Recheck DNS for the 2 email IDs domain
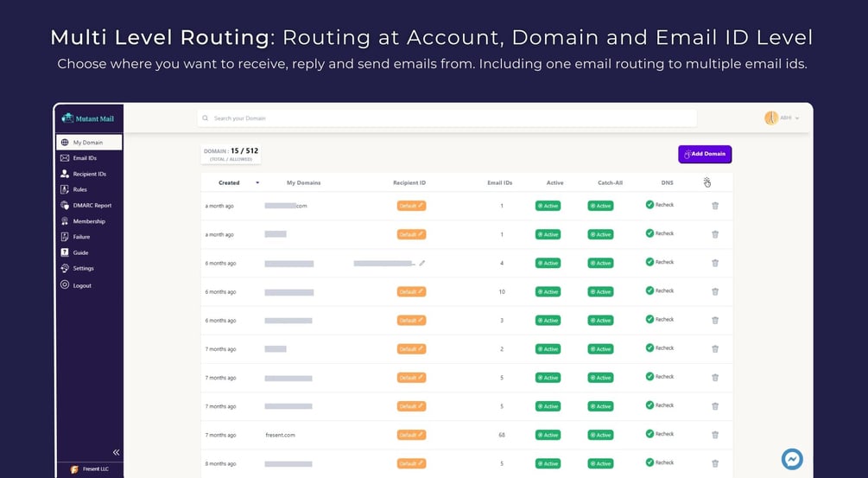 coord(659,347)
